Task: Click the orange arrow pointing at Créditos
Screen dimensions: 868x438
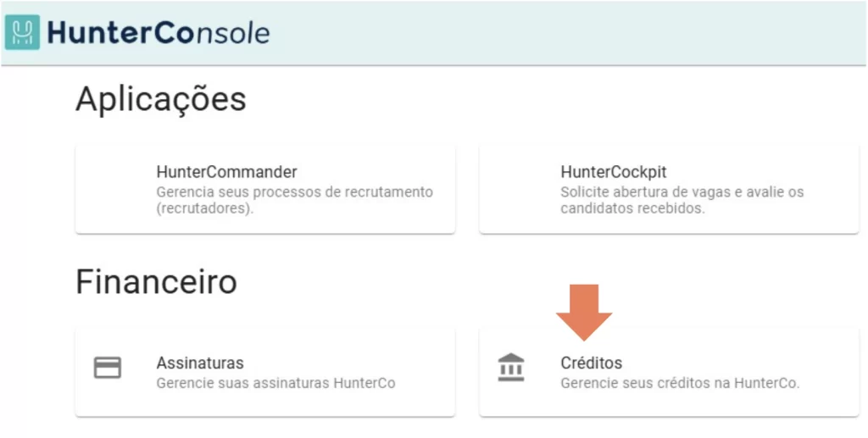Action: point(584,312)
